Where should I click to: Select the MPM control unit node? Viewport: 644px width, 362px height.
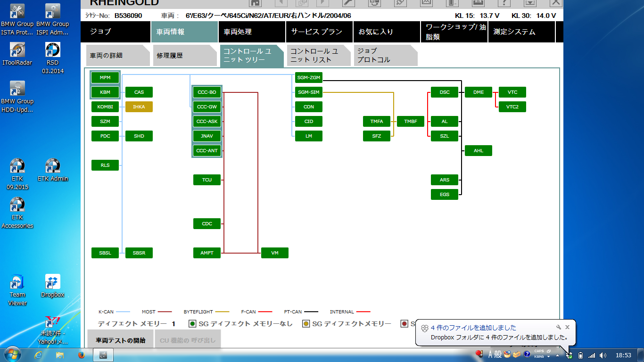[105, 78]
